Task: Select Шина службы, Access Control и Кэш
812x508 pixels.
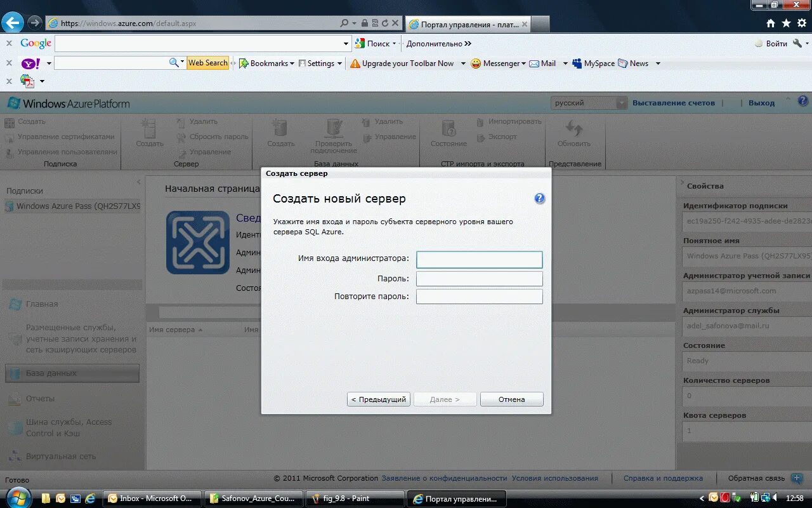Action: pyautogui.click(x=69, y=428)
